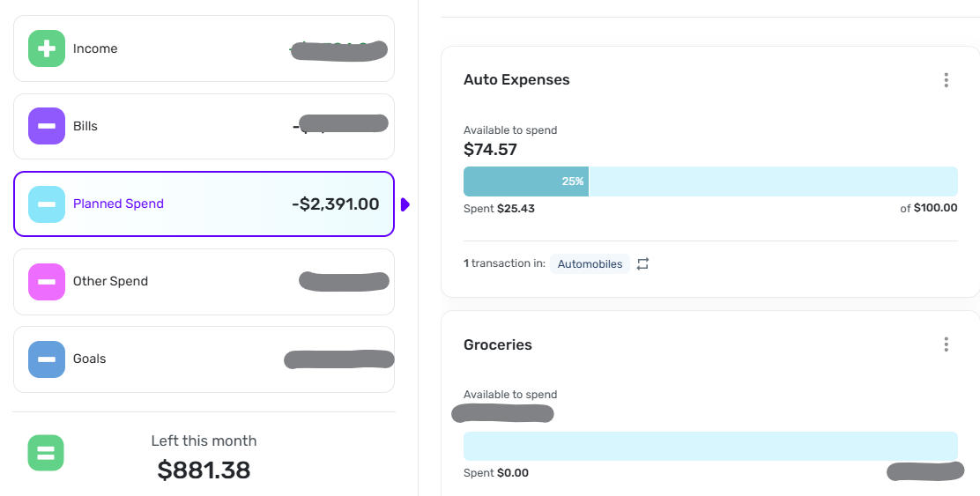The image size is (980, 496).
Task: Click the Auto Expenses card title
Action: [516, 80]
